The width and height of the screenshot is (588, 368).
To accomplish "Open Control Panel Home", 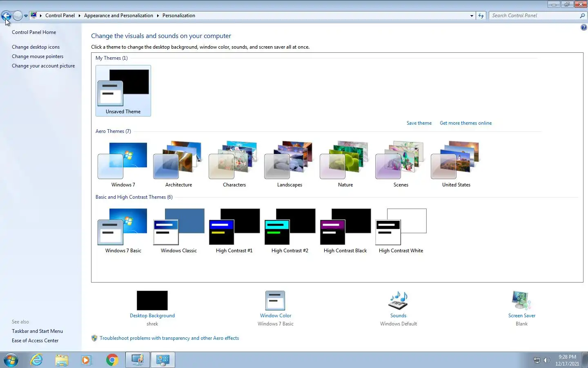I will click(x=34, y=32).
